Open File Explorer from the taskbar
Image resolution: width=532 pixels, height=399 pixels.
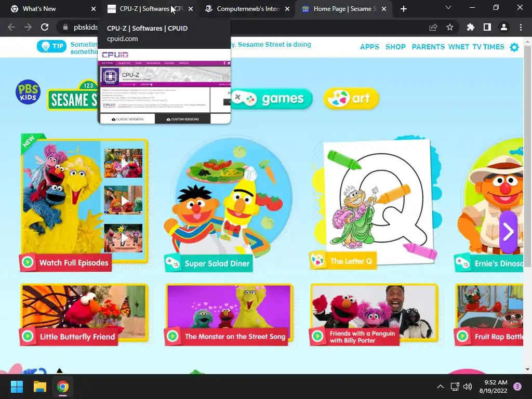click(39, 387)
